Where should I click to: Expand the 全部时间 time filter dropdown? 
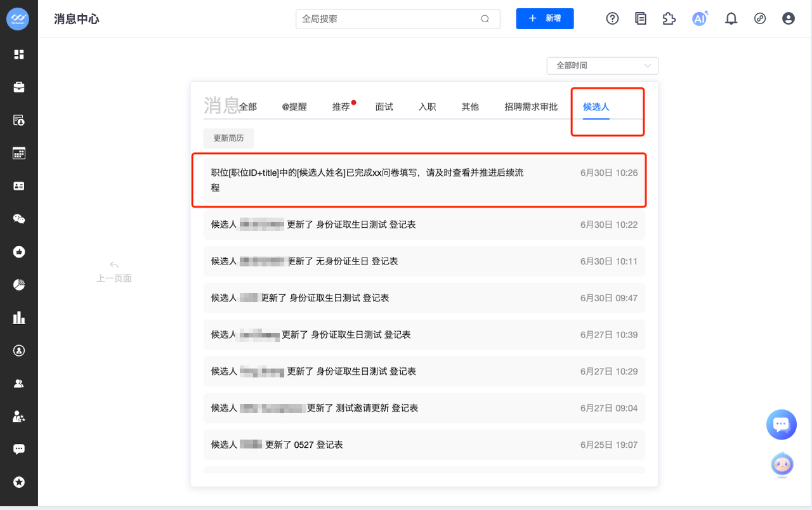click(x=603, y=65)
